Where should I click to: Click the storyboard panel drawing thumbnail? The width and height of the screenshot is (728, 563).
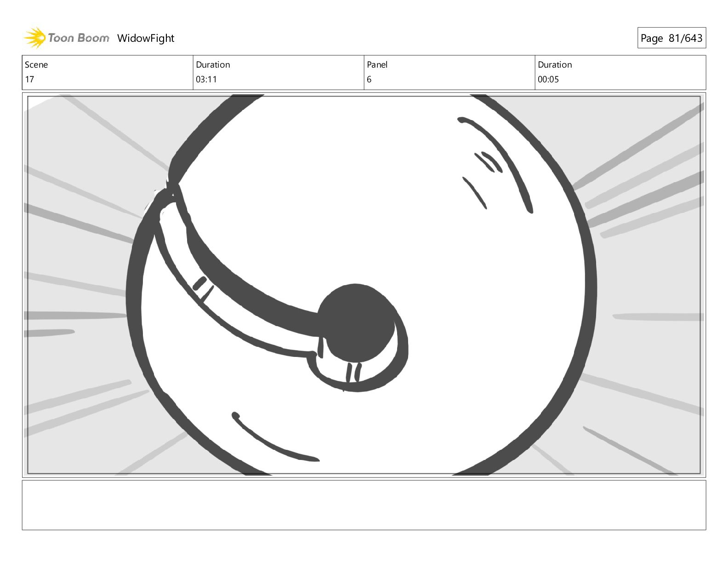[364, 285]
